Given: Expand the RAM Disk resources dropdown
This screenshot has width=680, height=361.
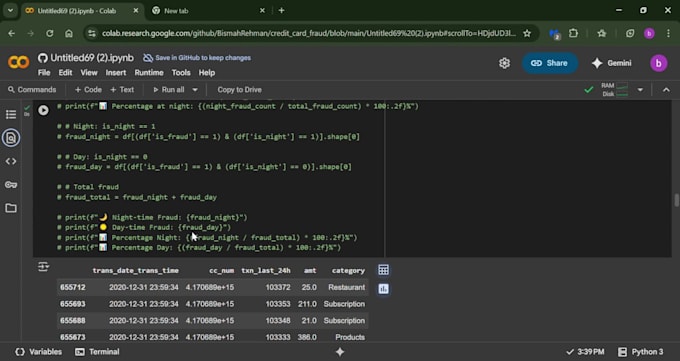Looking at the screenshot, I should pyautogui.click(x=640, y=90).
